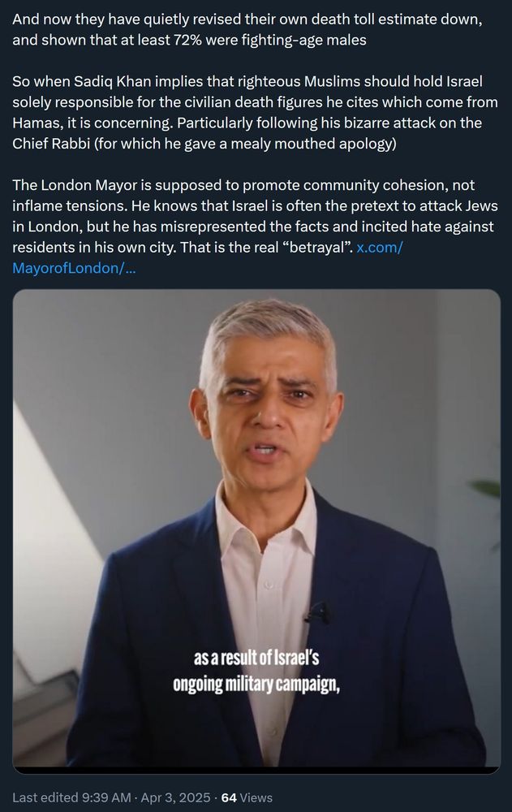This screenshot has height=812, width=512.
Task: Click the words 'Chief Rabbi' in the post
Action: point(51,144)
